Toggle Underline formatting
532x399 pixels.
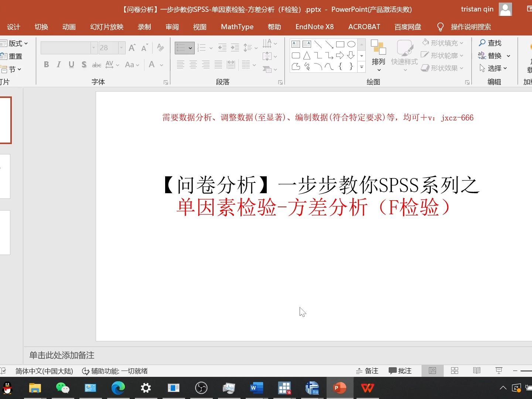tap(71, 65)
